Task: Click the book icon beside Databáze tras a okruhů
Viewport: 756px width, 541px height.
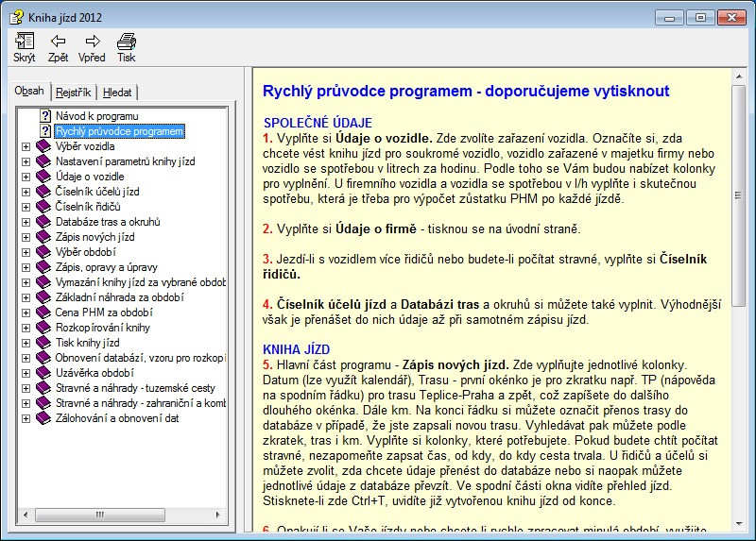Action: [x=43, y=222]
